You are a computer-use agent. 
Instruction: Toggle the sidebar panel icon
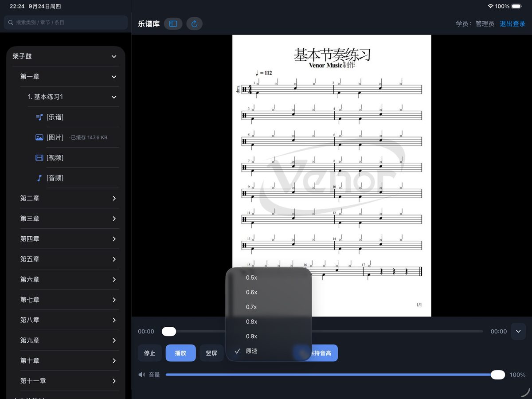pyautogui.click(x=173, y=24)
